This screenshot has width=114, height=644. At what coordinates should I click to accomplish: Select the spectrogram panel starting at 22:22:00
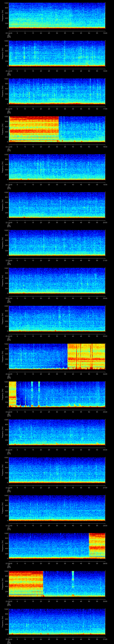[57, 318]
